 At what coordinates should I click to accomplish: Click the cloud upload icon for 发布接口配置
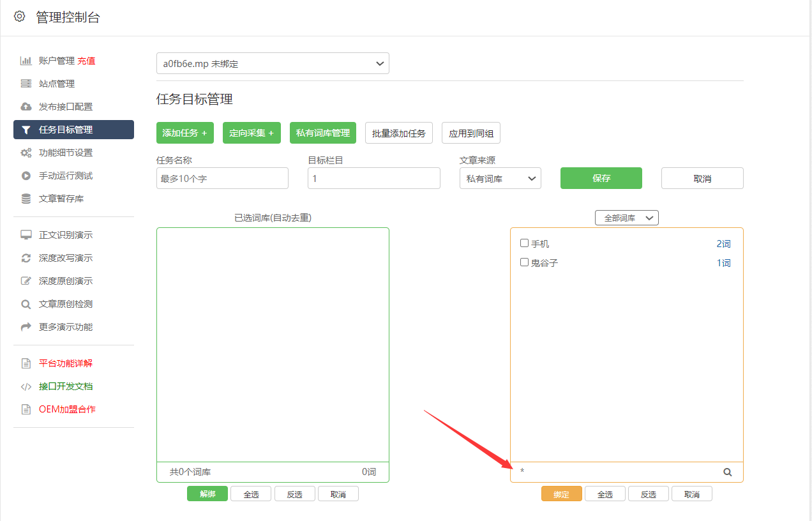coord(26,107)
